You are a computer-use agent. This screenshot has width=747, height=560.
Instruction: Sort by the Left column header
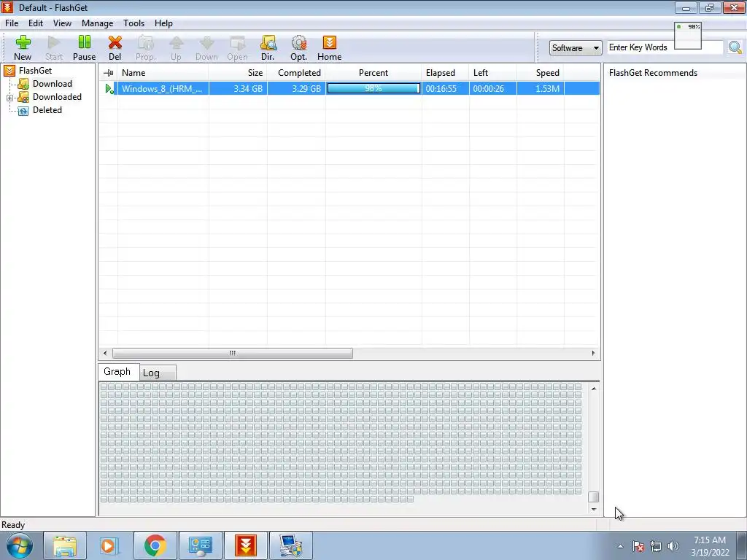tap(493, 73)
